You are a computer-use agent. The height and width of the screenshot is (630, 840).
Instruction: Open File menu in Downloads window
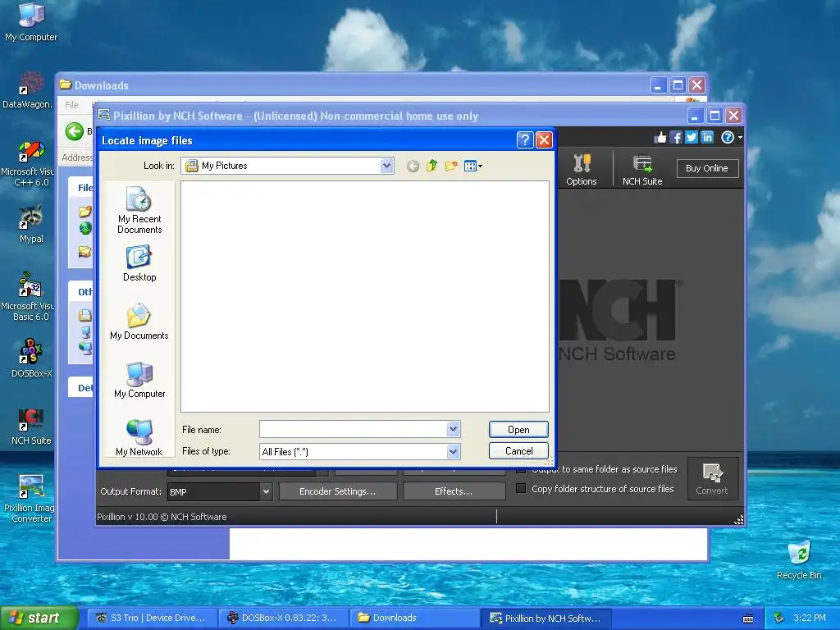(x=72, y=105)
